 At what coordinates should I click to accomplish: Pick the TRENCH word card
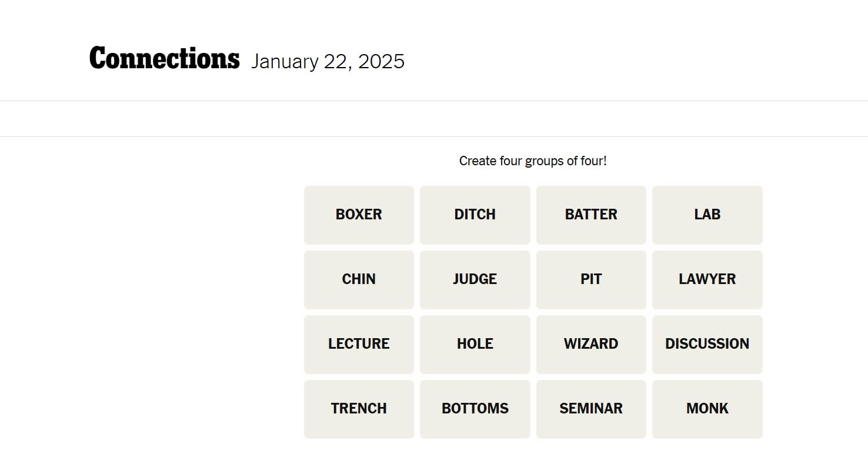tap(359, 409)
